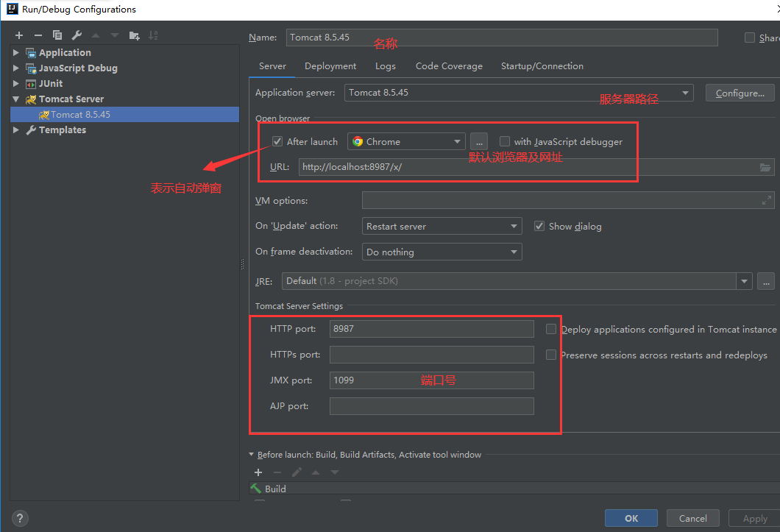Click the Cancel button
This screenshot has height=532, width=780.
(x=693, y=519)
